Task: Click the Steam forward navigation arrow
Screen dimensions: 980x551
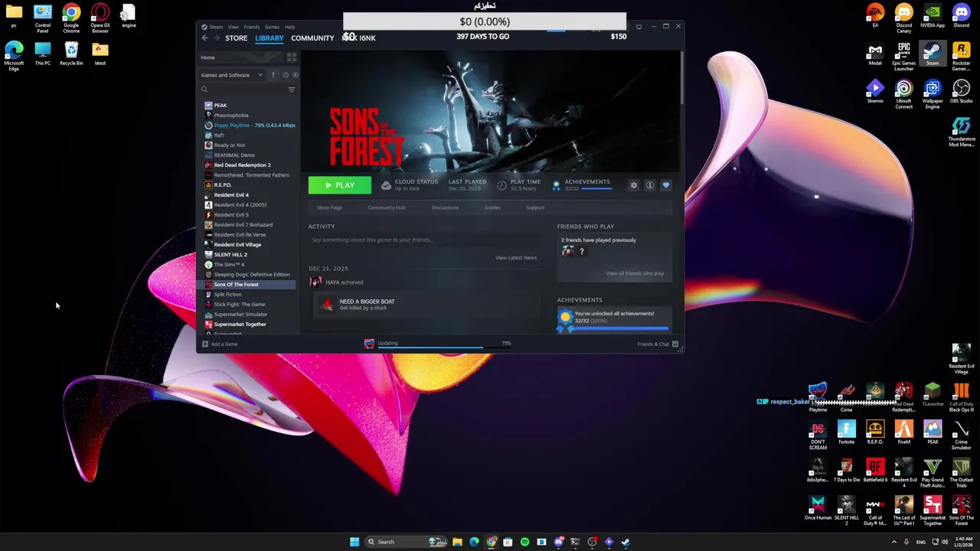Action: click(216, 38)
